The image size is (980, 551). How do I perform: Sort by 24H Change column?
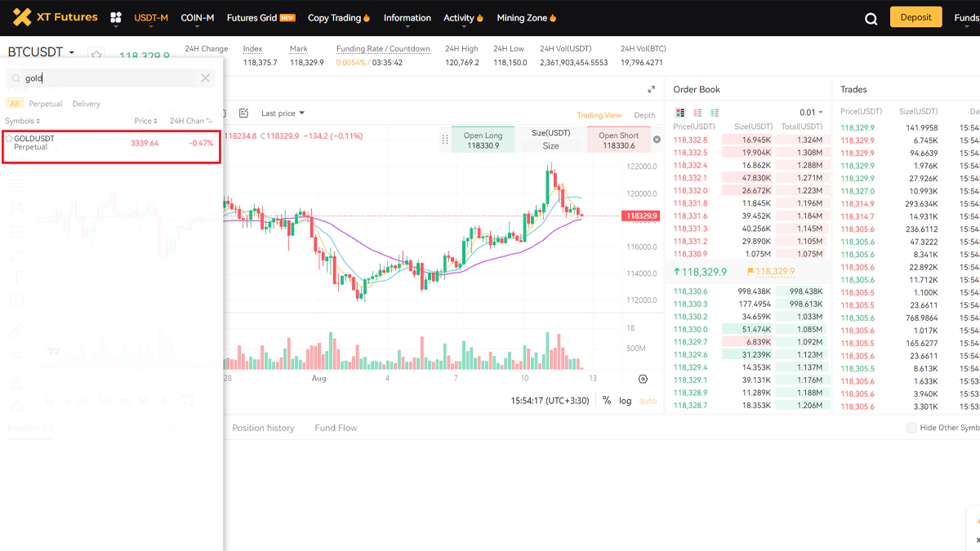pos(191,121)
